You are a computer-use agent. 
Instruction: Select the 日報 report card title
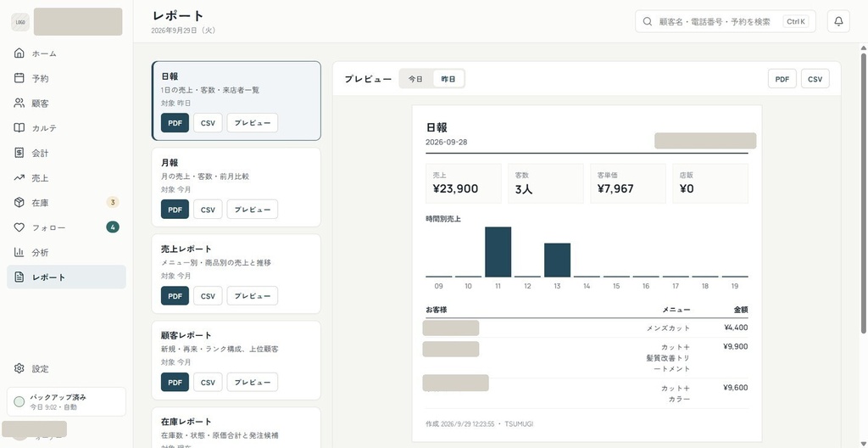(x=170, y=76)
